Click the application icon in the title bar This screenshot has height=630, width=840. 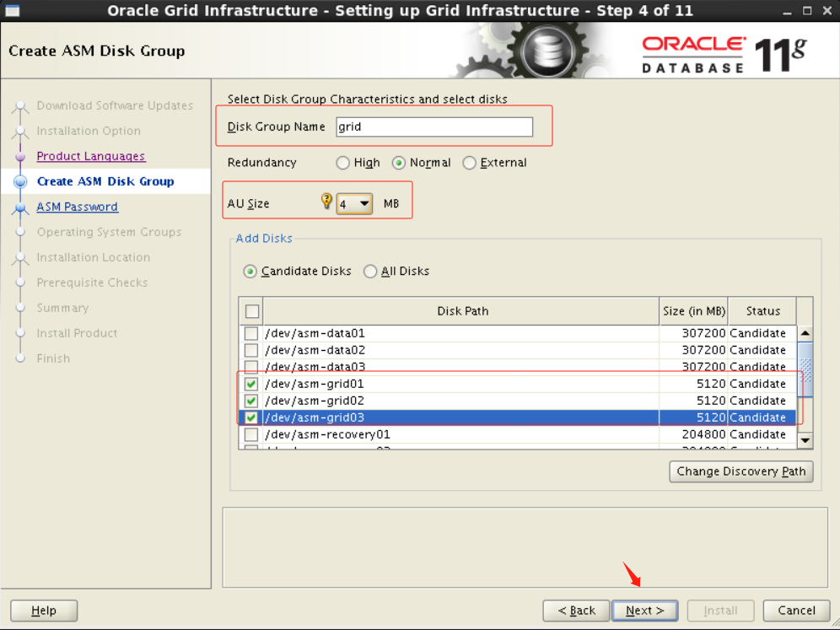(x=11, y=10)
